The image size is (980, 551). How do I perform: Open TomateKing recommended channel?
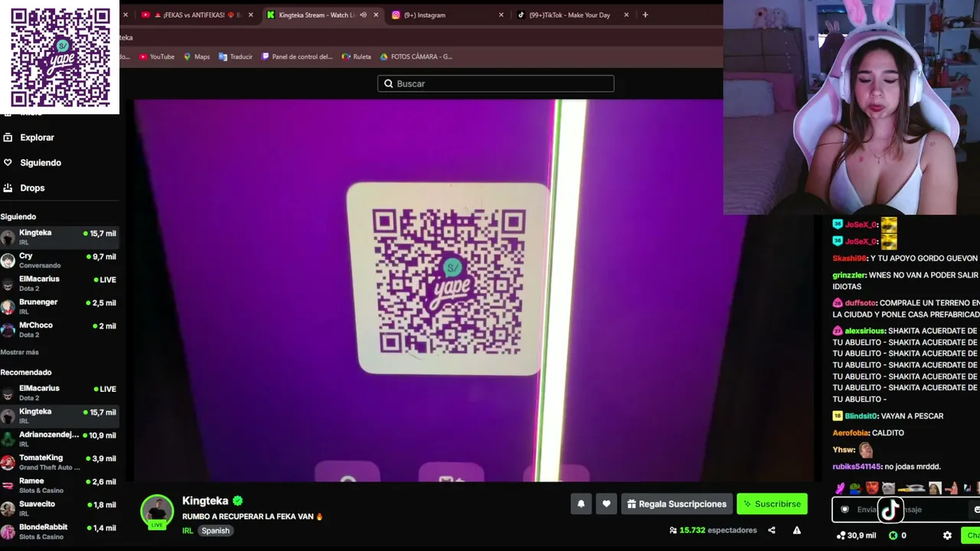coord(59,461)
